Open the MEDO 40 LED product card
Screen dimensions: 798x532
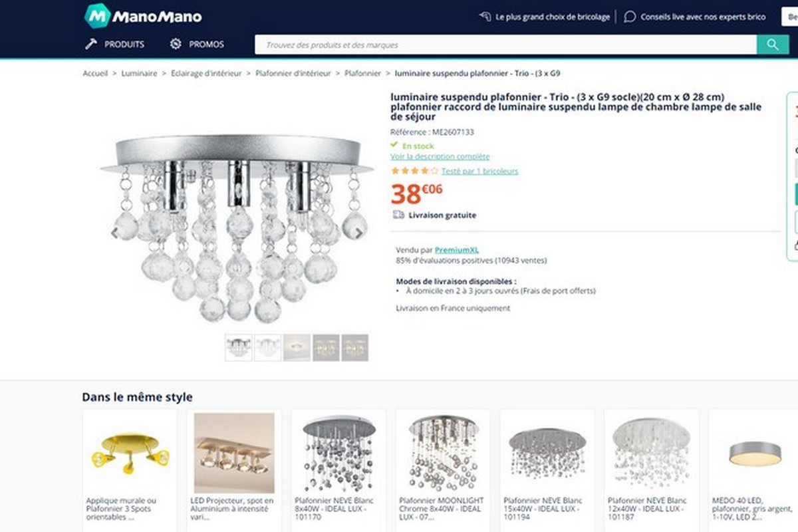tap(751, 465)
